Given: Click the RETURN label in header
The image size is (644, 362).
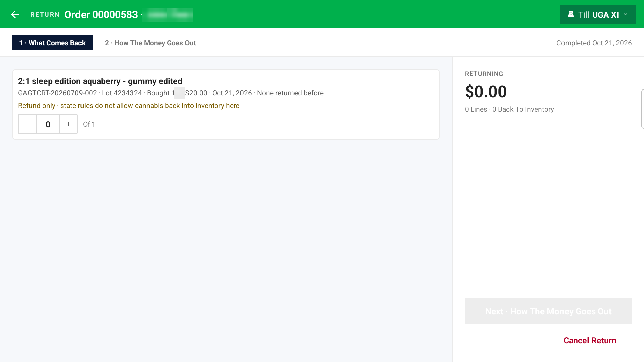Looking at the screenshot, I should click(45, 15).
